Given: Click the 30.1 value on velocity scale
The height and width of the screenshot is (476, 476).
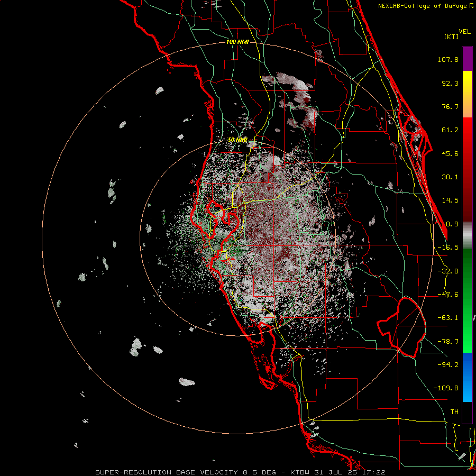Looking at the screenshot, I should (450, 177).
